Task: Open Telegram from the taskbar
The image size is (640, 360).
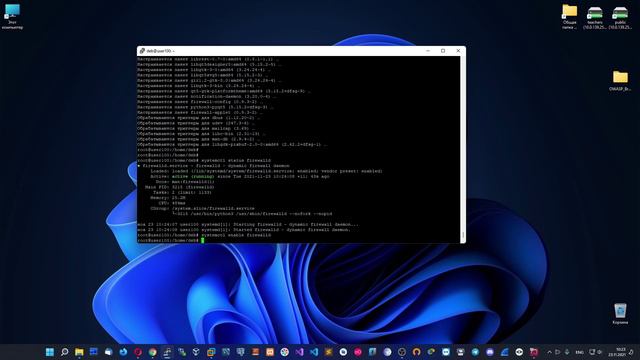Action: [475, 352]
